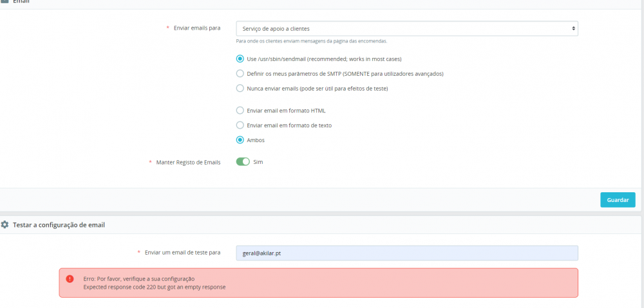
Task: Click the 'Erro: Por favor, verifique' message
Action: [138, 278]
